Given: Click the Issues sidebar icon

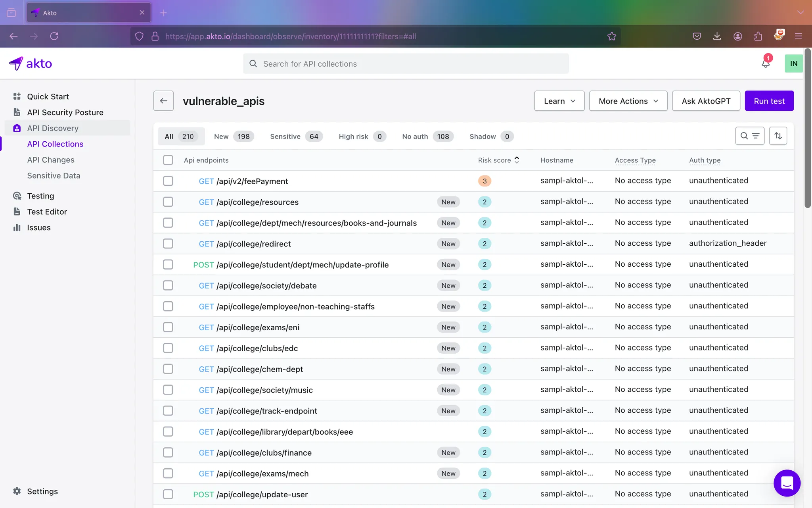Looking at the screenshot, I should [x=16, y=228].
